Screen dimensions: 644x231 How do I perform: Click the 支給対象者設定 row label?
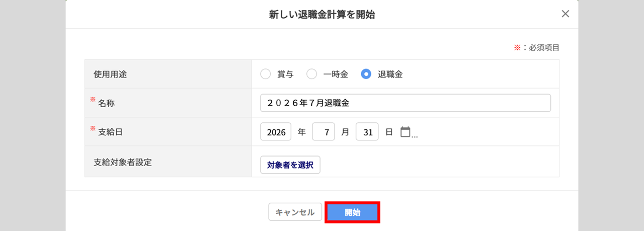[x=123, y=162]
